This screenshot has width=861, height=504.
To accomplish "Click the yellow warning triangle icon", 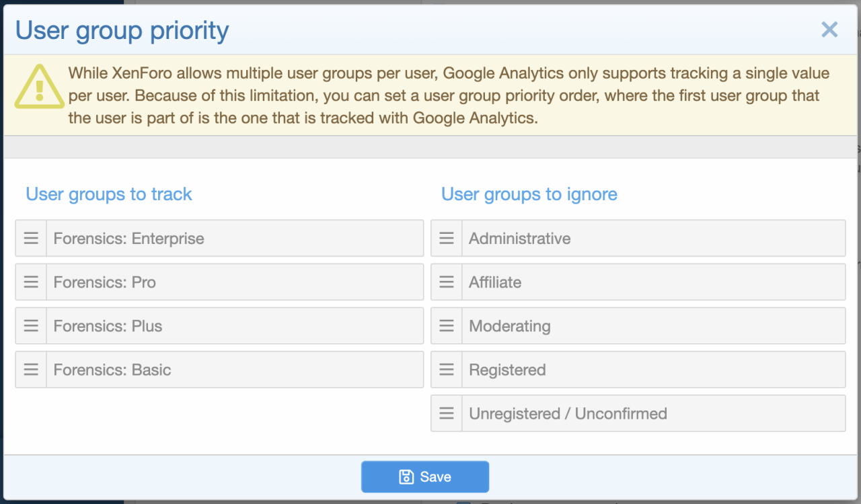I will pos(39,87).
